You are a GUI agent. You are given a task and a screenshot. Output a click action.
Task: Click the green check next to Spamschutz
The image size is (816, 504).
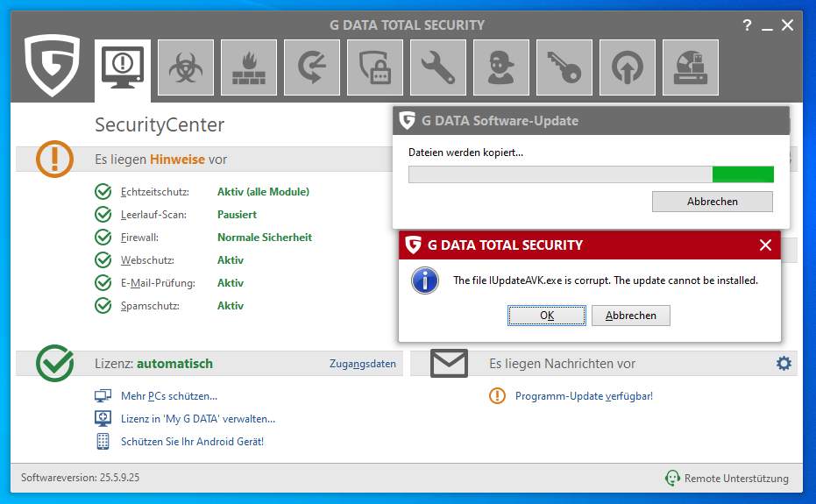pos(103,306)
